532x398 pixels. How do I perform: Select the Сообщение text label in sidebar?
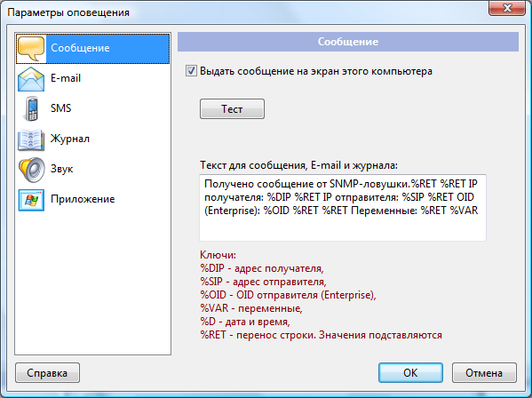coord(80,48)
